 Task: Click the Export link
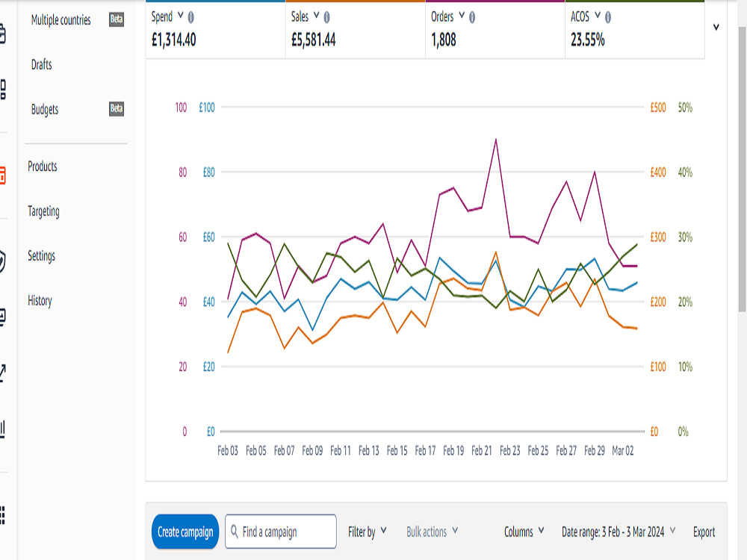tap(704, 532)
